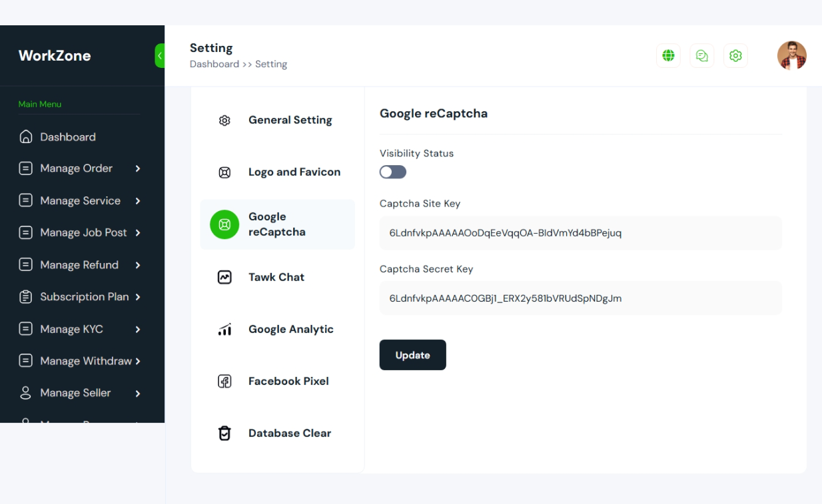Click the Visibility Status label
This screenshot has height=504, width=822.
[x=417, y=153]
